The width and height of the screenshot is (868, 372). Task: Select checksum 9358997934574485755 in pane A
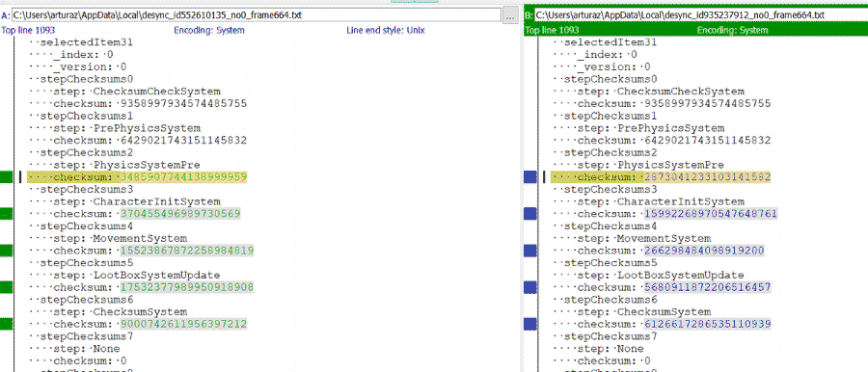point(183,103)
